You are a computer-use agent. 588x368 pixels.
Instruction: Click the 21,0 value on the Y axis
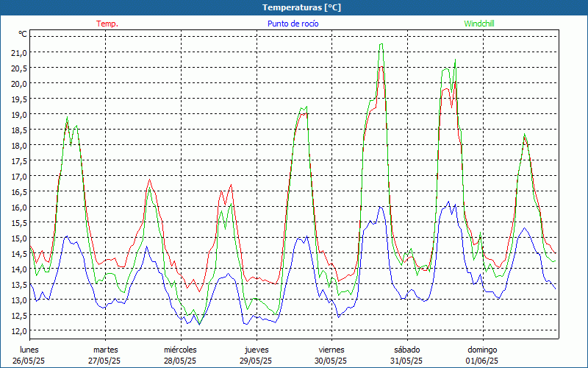click(19, 53)
